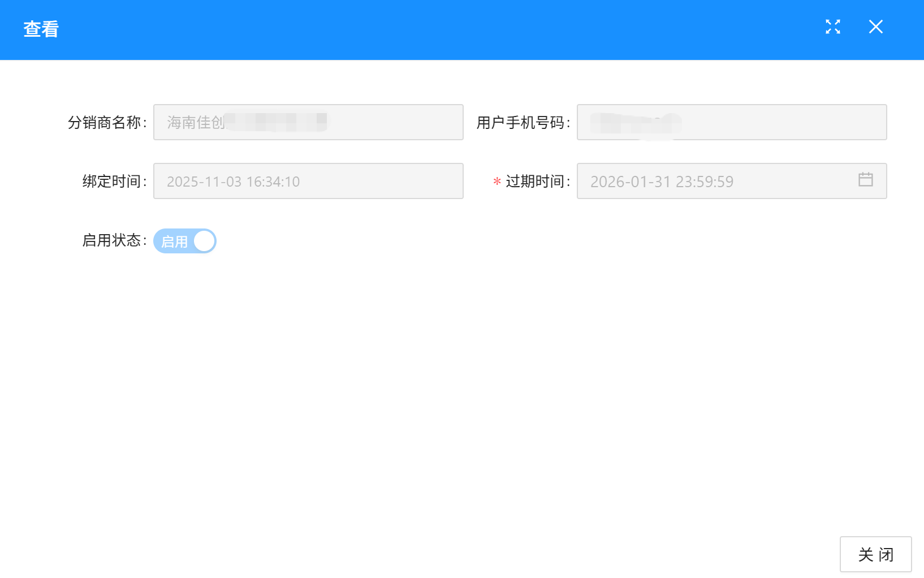This screenshot has height=578, width=924.
Task: Click the 启用 text inside the switch
Action: point(174,241)
